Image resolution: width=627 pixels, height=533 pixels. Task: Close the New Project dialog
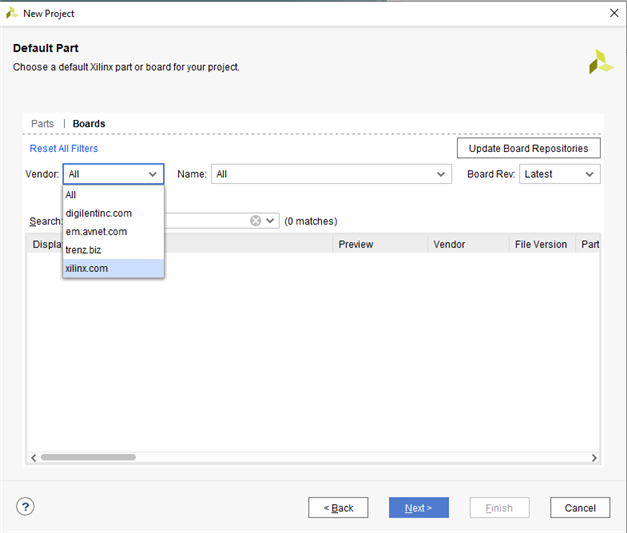click(612, 13)
